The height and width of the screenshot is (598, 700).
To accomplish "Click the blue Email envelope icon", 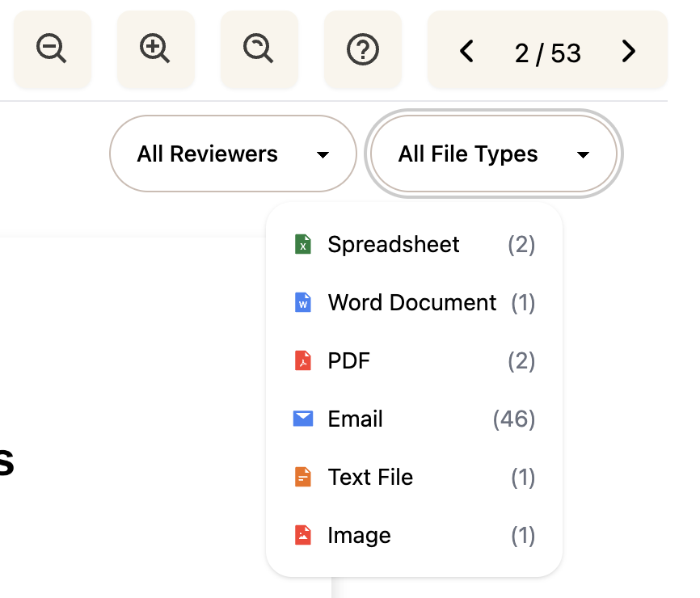I will click(303, 419).
